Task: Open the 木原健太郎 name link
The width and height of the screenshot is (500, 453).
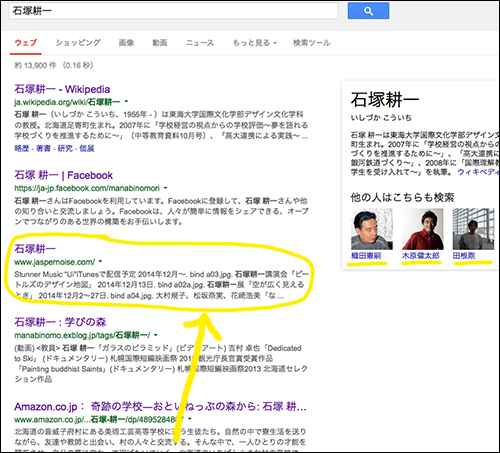Action: [421, 256]
